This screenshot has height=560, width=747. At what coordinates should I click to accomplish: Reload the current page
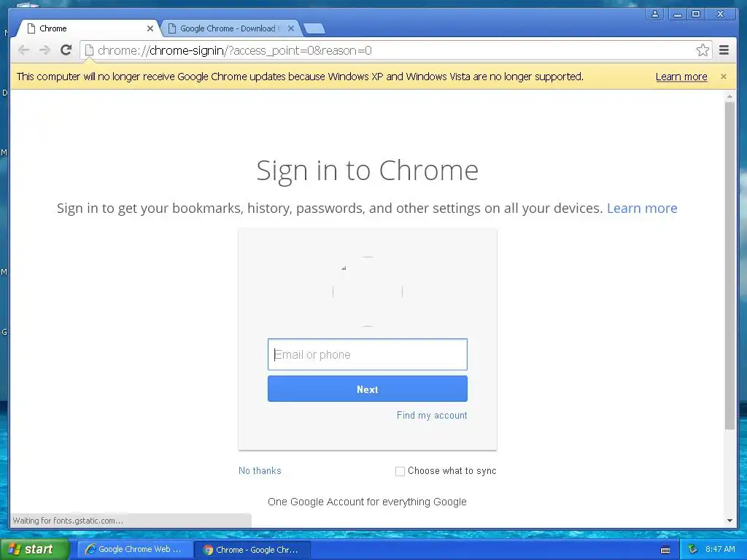(x=66, y=50)
